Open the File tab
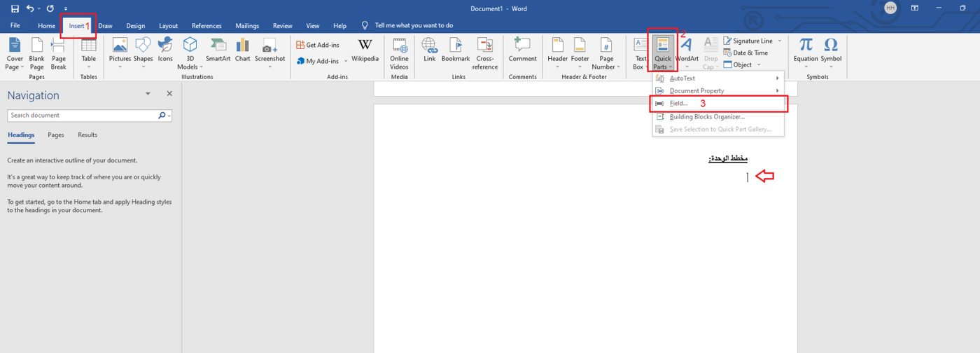This screenshot has width=980, height=353. coord(15,26)
